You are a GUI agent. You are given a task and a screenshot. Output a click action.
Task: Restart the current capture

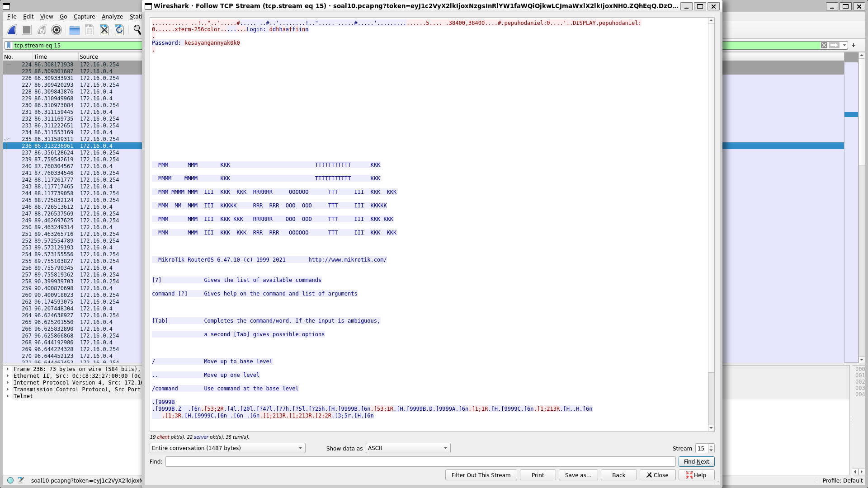tap(42, 30)
